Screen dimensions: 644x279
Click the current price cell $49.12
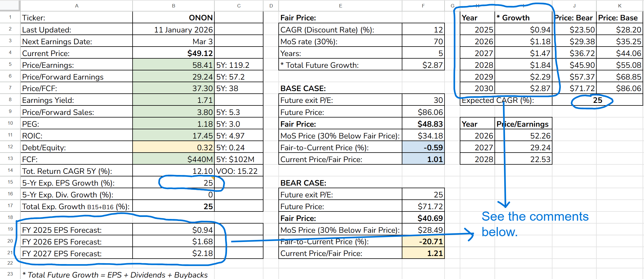pyautogui.click(x=173, y=53)
